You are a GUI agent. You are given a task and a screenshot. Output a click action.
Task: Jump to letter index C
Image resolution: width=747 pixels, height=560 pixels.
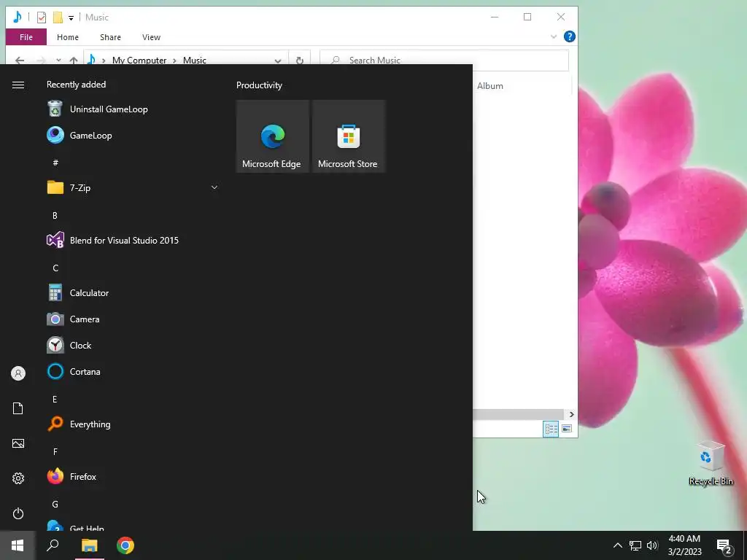tap(55, 268)
